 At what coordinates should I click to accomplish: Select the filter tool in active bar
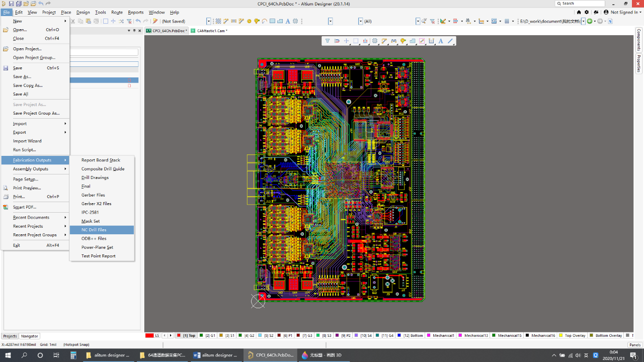click(x=328, y=41)
